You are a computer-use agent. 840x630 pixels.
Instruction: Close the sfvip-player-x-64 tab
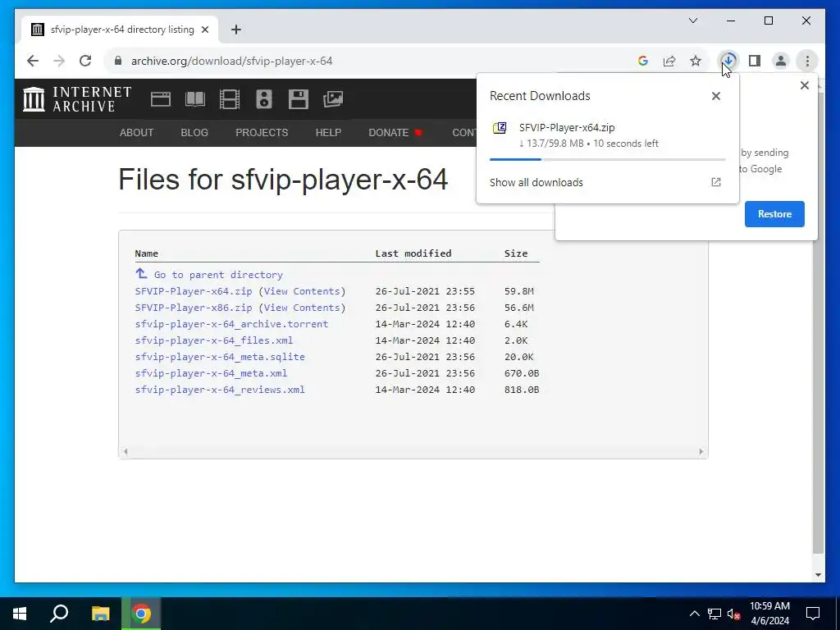coord(205,30)
